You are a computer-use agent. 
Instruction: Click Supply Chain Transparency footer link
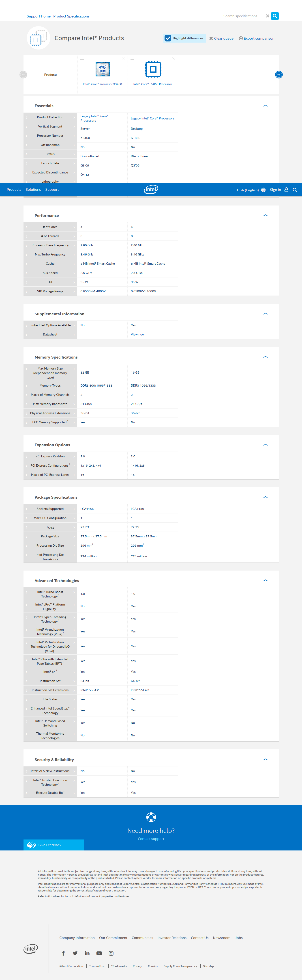180,966
